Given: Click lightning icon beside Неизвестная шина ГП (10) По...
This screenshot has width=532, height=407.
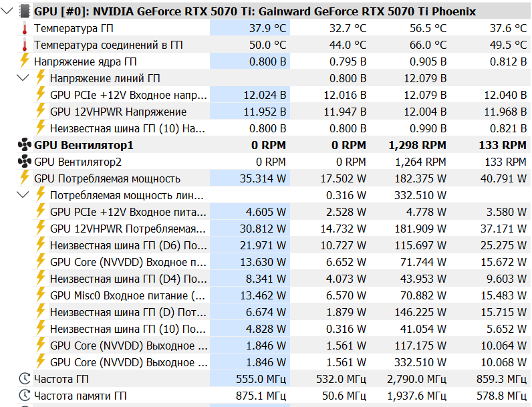Looking at the screenshot, I should [41, 328].
